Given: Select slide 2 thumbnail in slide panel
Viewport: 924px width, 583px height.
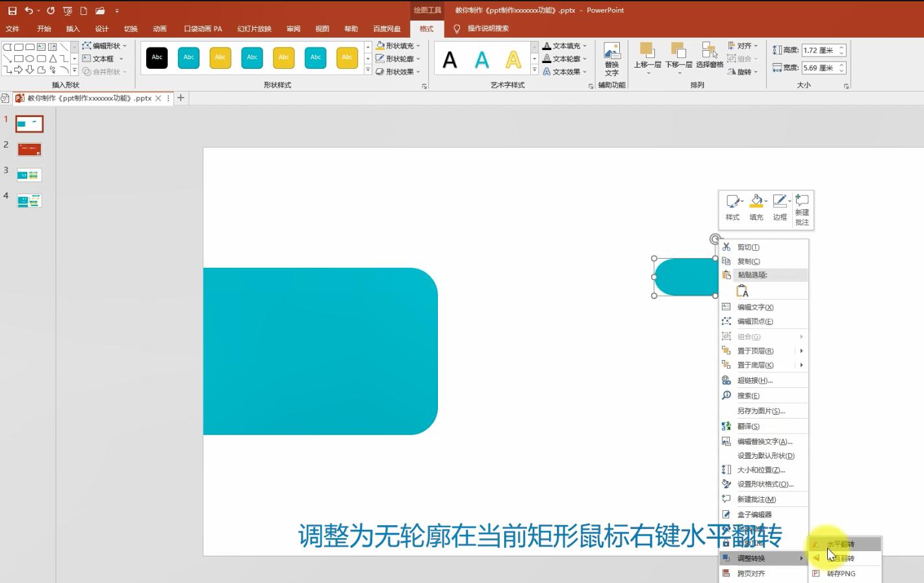Looking at the screenshot, I should pos(29,149).
